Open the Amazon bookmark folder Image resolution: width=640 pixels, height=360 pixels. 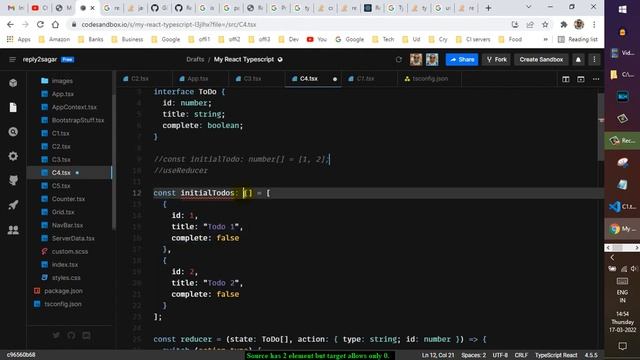coord(54,39)
